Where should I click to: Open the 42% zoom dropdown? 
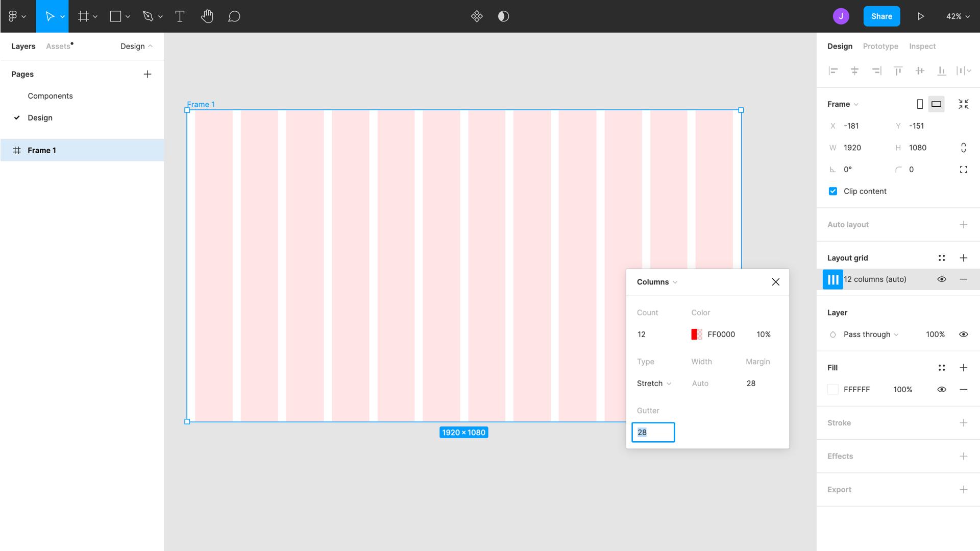point(958,16)
